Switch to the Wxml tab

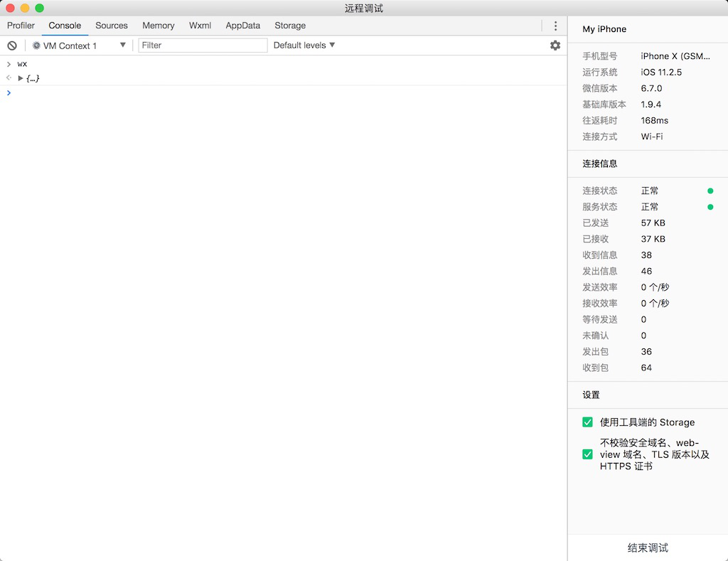pos(200,26)
